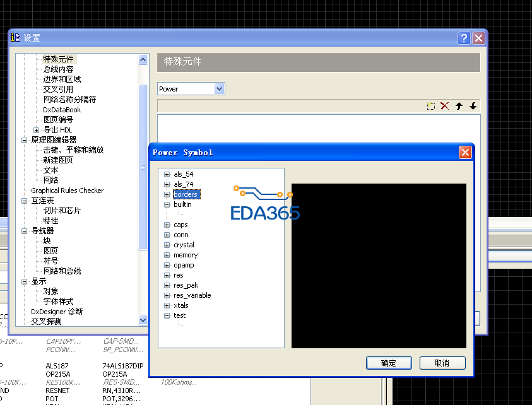Select 总线内容 in settings tree
532x405 pixels.
point(58,69)
